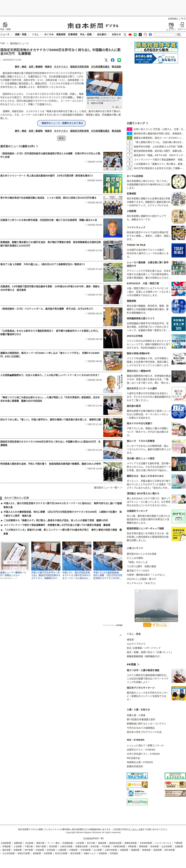Click the 戻る button
The image size is (186, 868).
pyautogui.click(x=61, y=138)
